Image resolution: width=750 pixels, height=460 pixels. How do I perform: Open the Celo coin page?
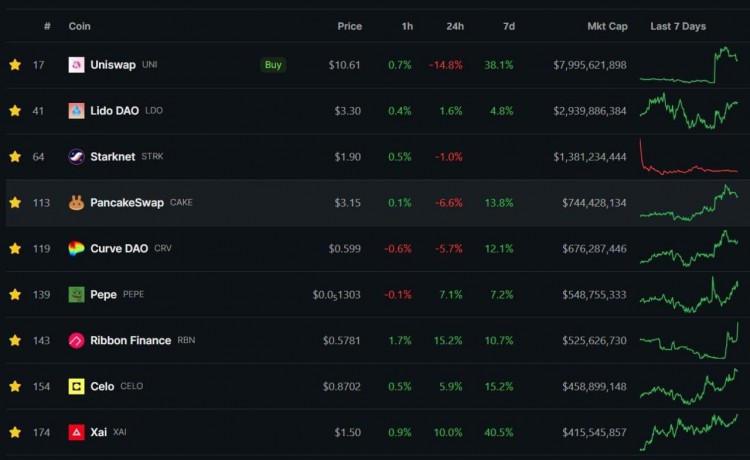tap(102, 386)
